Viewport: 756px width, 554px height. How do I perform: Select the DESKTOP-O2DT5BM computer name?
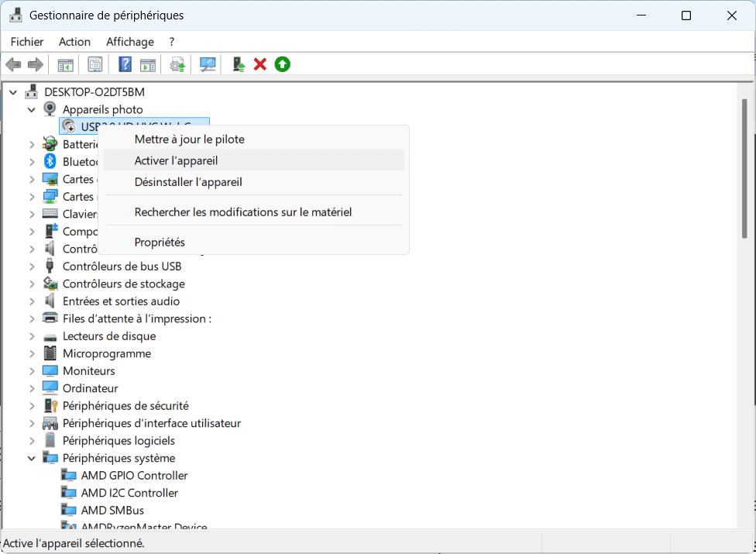click(94, 92)
